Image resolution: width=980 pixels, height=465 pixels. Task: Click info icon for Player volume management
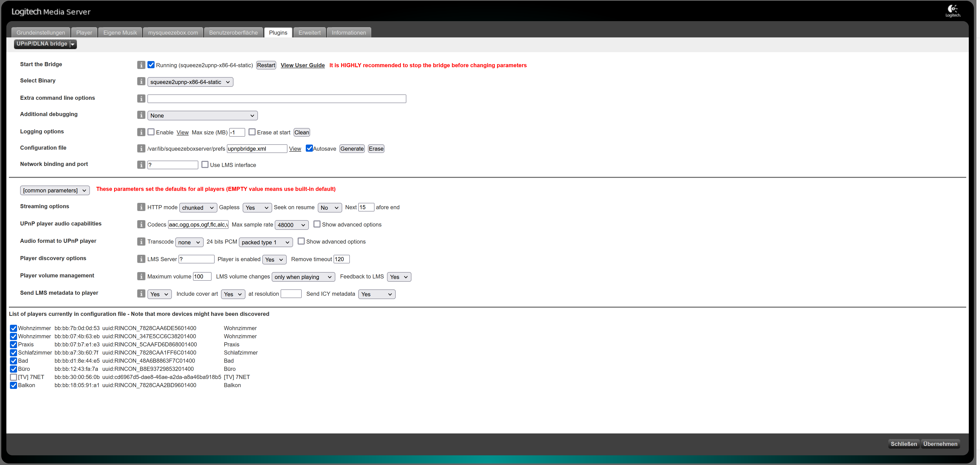141,276
